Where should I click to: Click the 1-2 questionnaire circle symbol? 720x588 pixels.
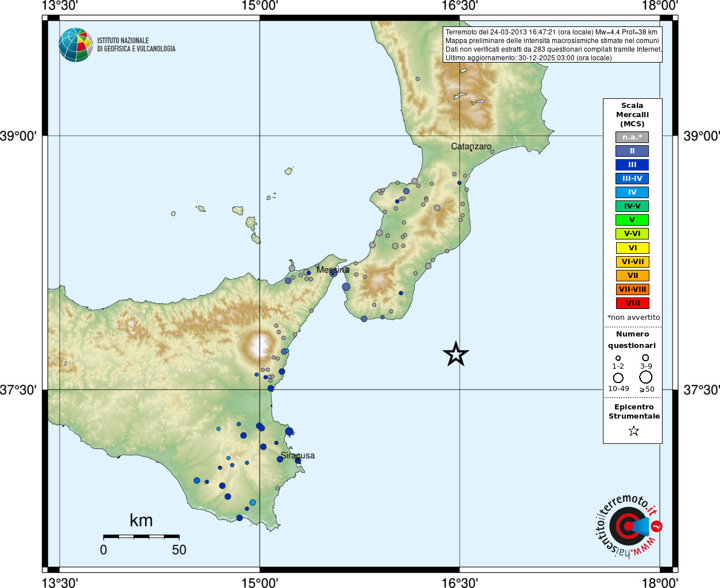tap(618, 358)
